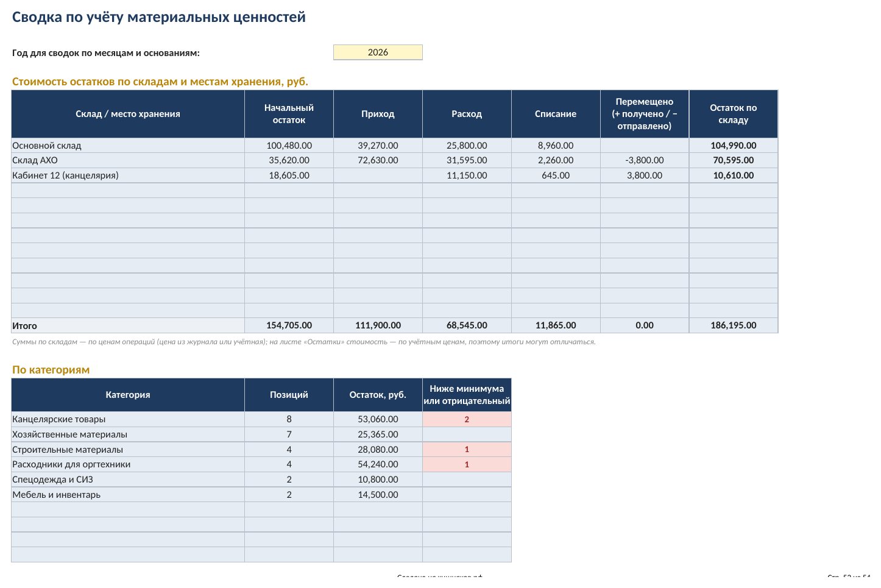Click the "Склад / место хранения" column header
The width and height of the screenshot is (881, 588).
click(x=128, y=114)
